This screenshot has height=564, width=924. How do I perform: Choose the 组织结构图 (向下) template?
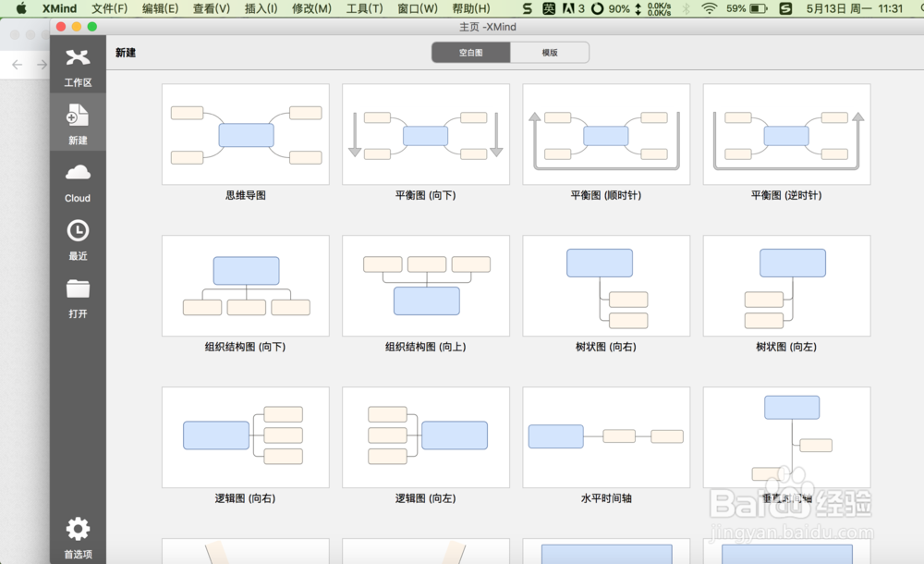tap(246, 285)
